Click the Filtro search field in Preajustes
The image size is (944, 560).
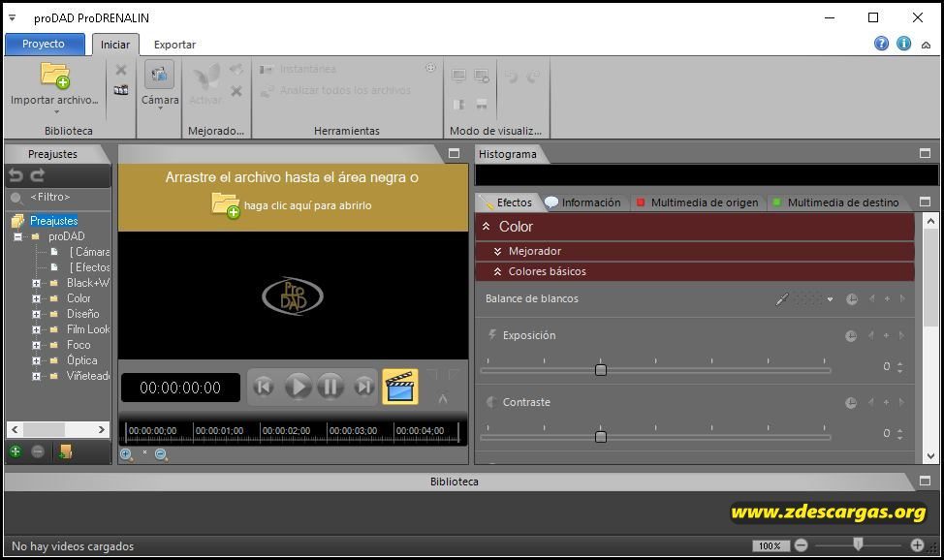[x=58, y=197]
